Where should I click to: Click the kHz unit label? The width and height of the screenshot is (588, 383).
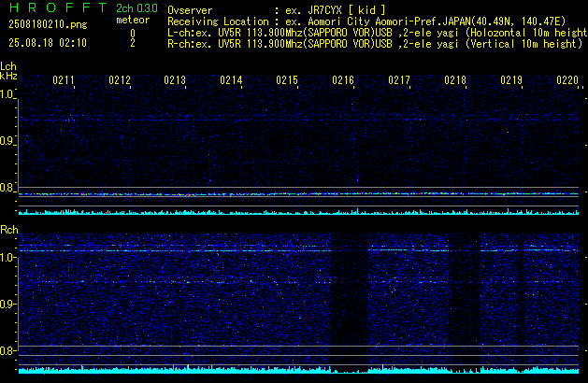pos(8,76)
